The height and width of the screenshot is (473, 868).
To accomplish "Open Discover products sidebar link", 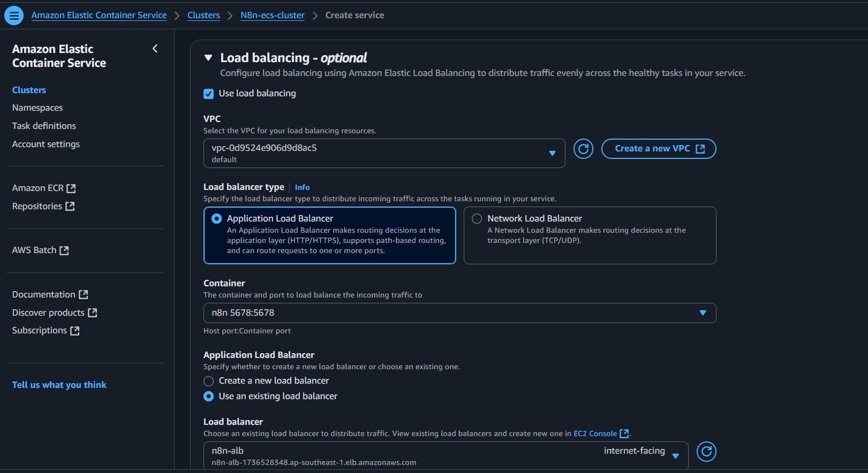I will 48,312.
